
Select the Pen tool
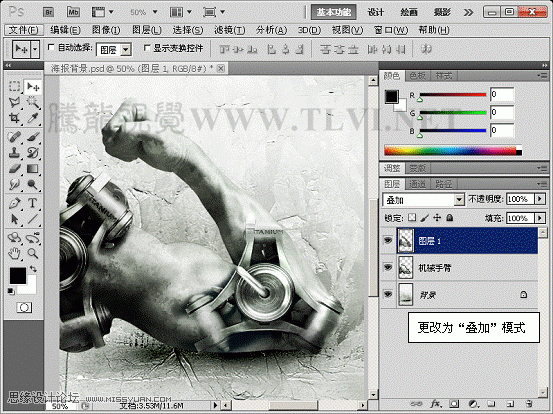14,203
